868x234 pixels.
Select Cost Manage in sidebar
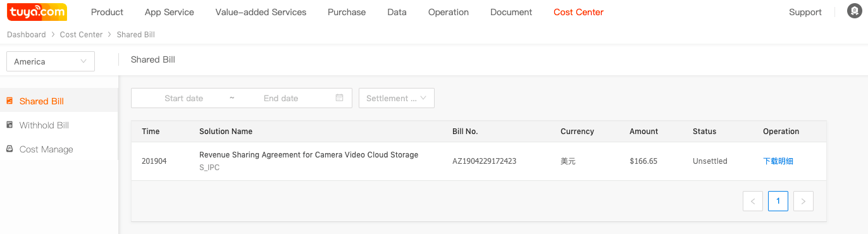point(59,149)
